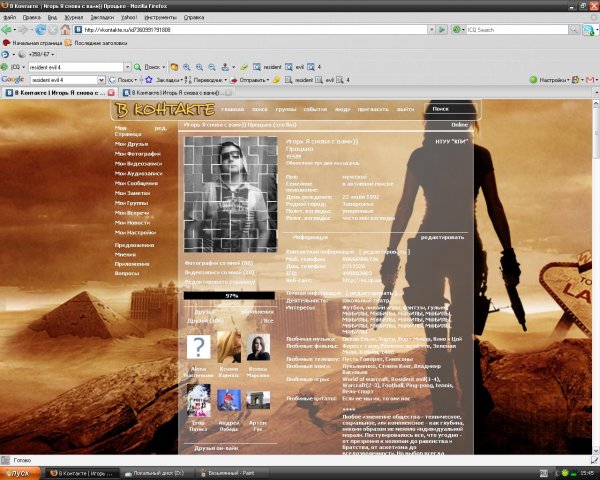Open 'Мои Фотографии' in the sidebar
Image resolution: width=600 pixels, height=480 pixels.
[x=138, y=154]
